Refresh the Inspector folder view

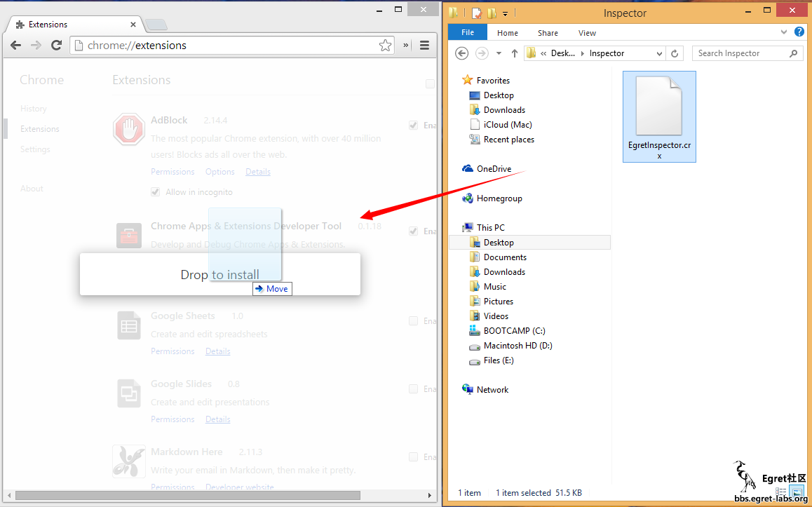click(675, 53)
